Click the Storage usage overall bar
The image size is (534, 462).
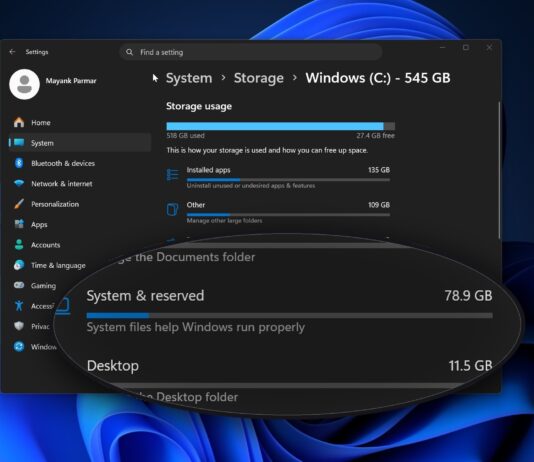[281, 126]
